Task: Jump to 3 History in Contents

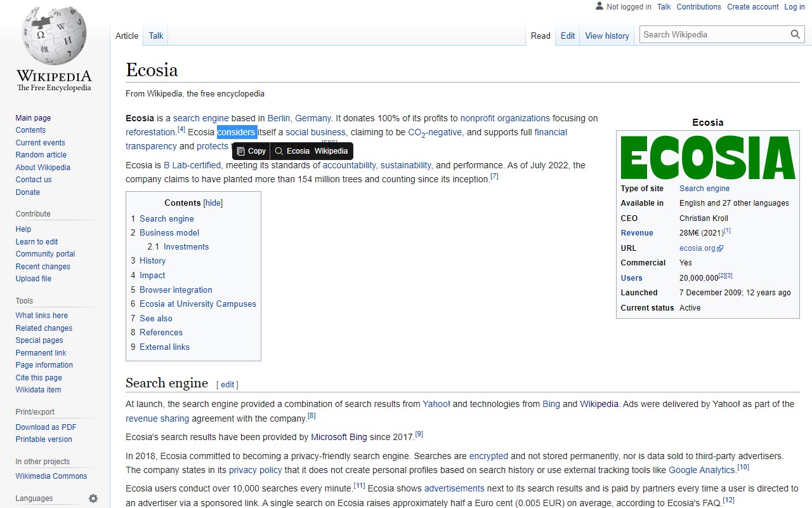Action: coord(148,261)
